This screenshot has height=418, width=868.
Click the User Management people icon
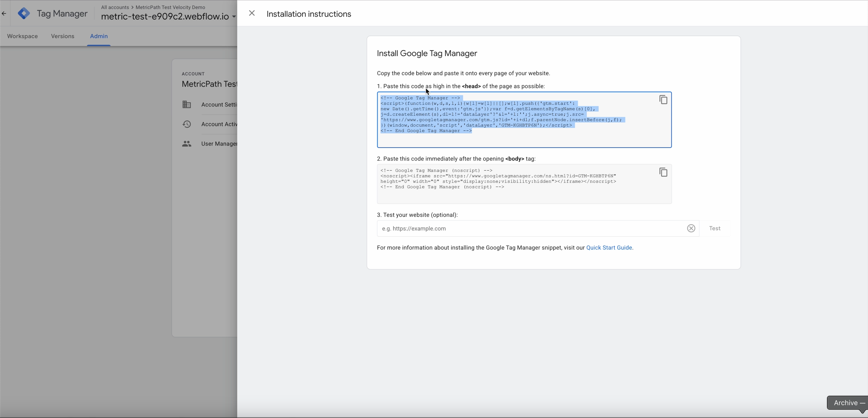[187, 144]
